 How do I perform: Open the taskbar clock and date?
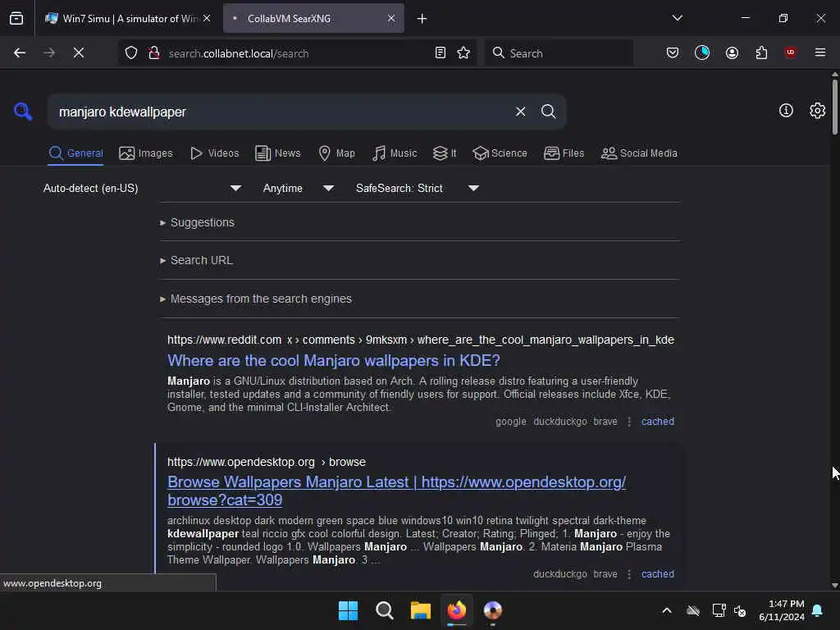pyautogui.click(x=781, y=610)
